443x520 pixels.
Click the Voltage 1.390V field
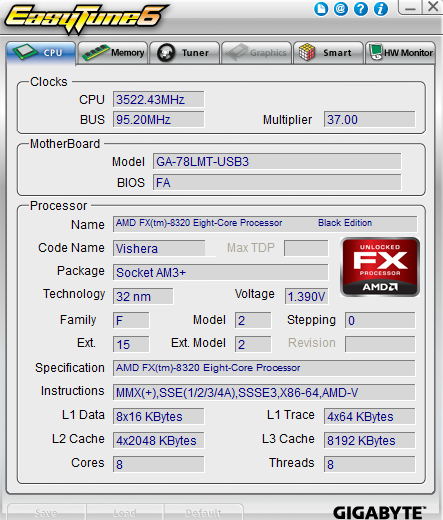pos(306,296)
